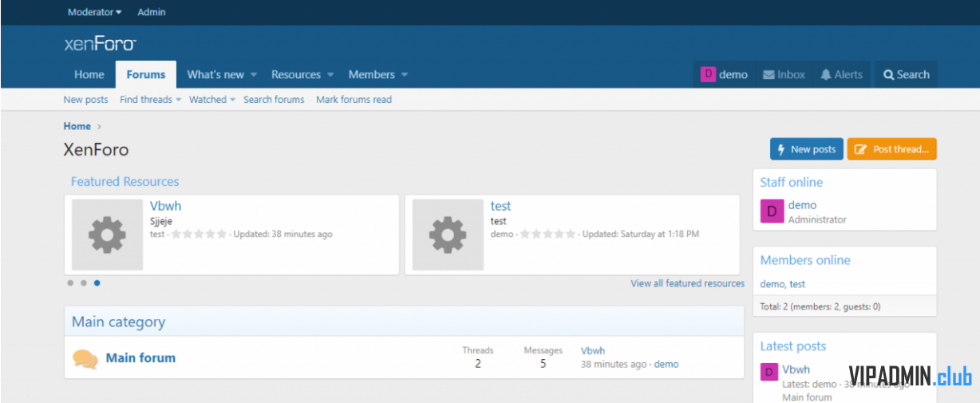Click the Post thread button
The width and height of the screenshot is (980, 403).
[892, 149]
